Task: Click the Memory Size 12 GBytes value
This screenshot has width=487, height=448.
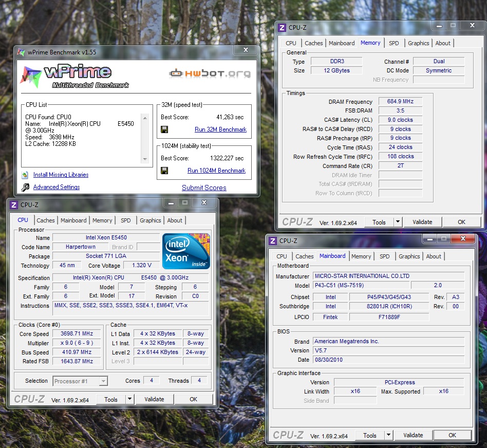Action: (336, 70)
